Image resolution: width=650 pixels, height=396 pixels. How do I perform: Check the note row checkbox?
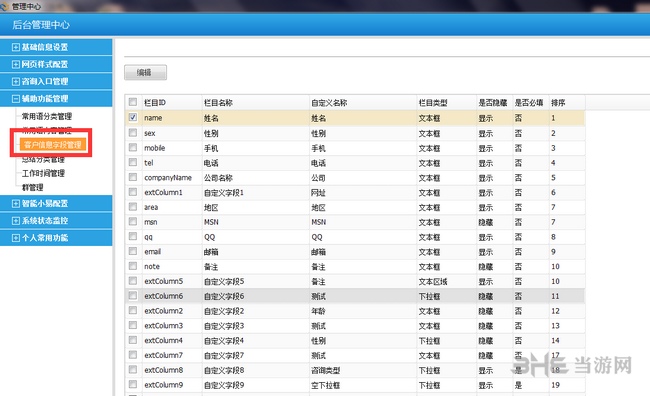(133, 266)
